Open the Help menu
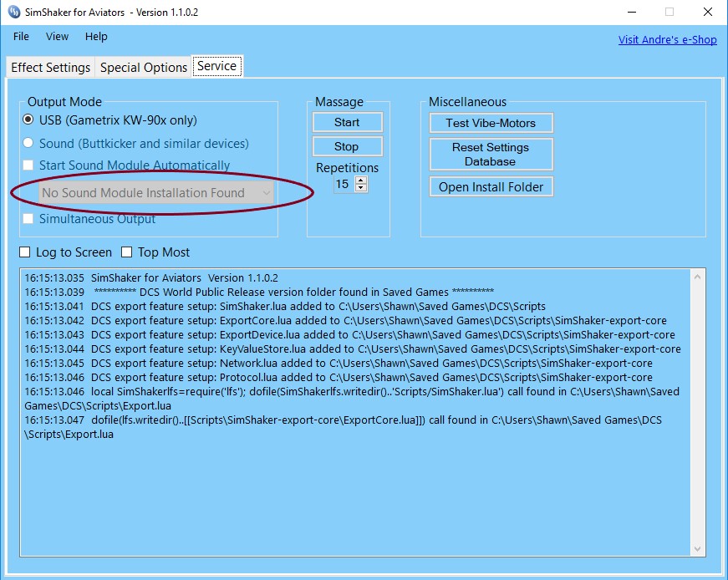This screenshot has width=728, height=580. 96,36
